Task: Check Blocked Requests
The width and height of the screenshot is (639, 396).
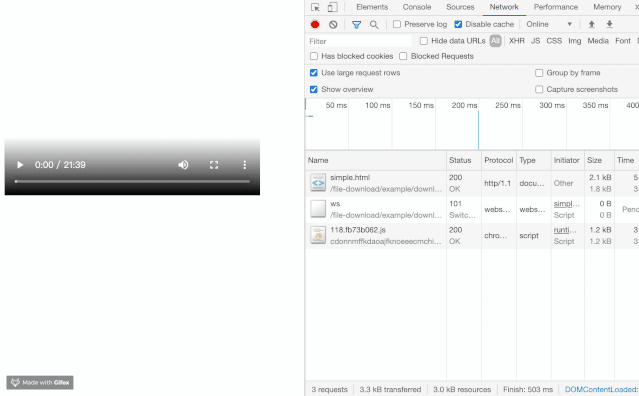Action: point(403,56)
